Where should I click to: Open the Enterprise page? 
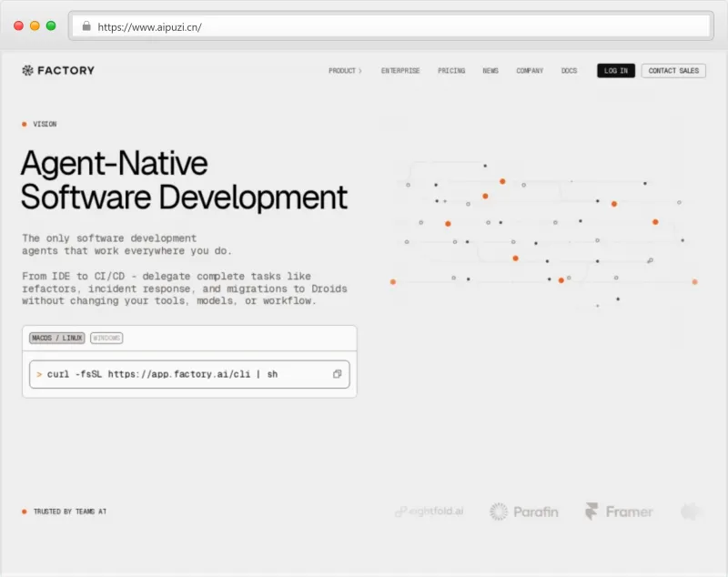tap(400, 70)
